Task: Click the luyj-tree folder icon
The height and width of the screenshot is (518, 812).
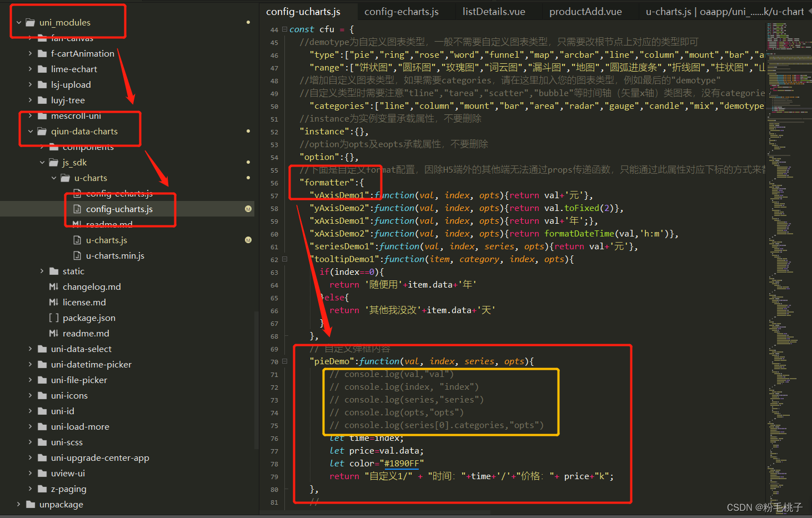Action: 42,100
